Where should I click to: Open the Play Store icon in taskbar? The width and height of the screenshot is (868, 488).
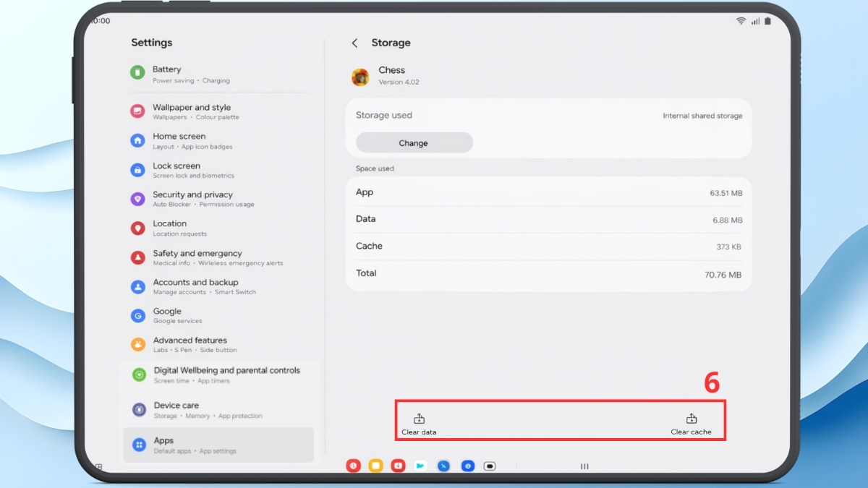tap(420, 466)
